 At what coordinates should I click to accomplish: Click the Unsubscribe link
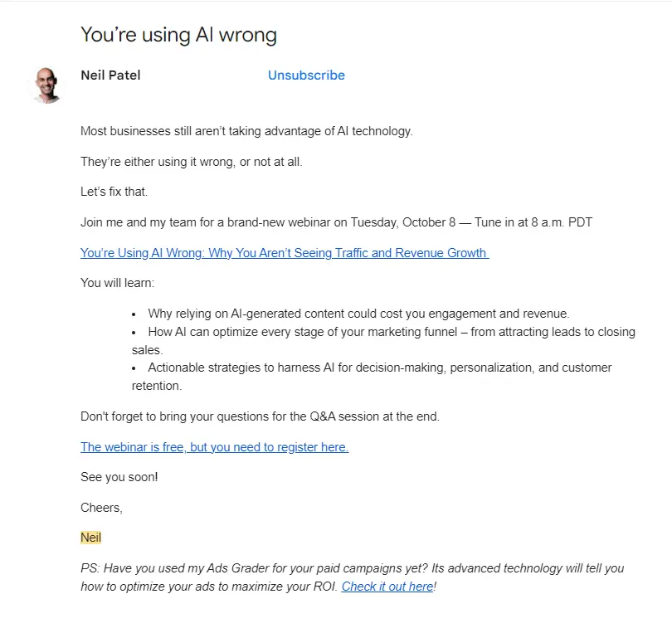[305, 75]
